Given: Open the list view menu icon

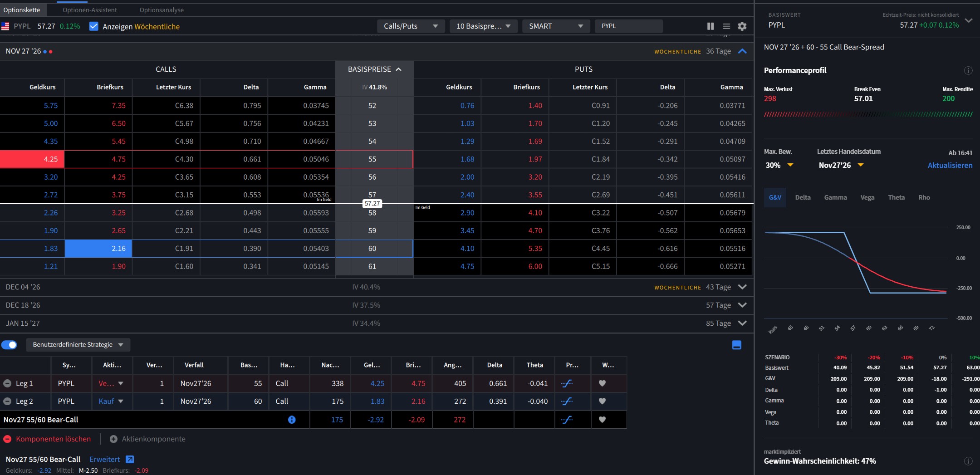Looking at the screenshot, I should [726, 26].
